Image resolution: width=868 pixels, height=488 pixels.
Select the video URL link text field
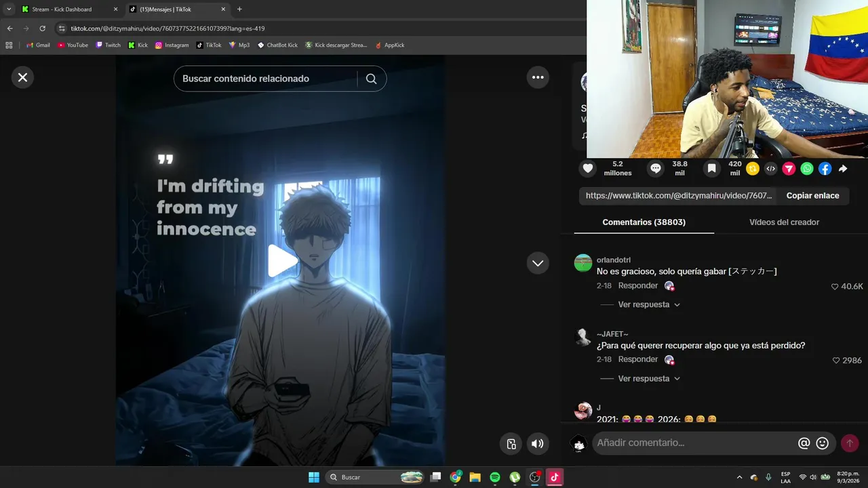(x=678, y=195)
